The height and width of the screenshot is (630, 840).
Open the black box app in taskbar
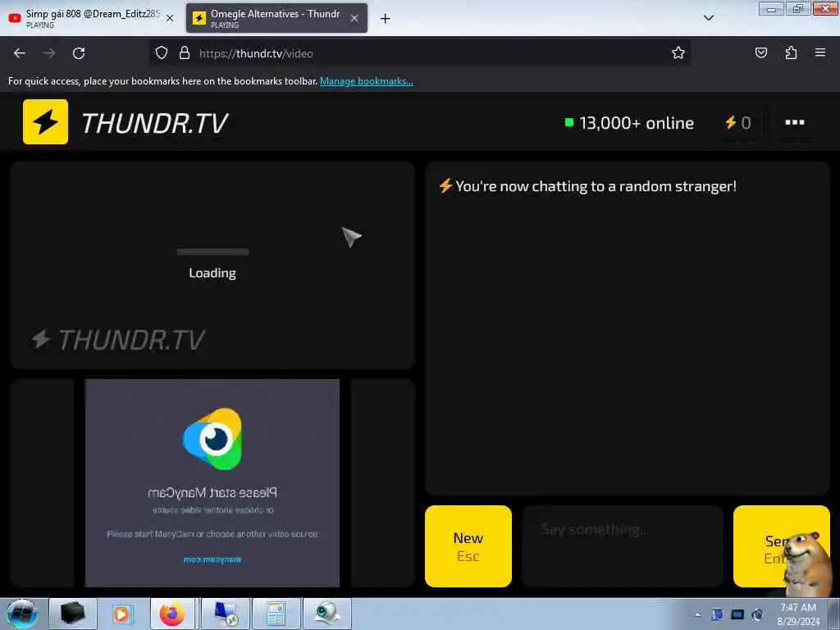73,614
